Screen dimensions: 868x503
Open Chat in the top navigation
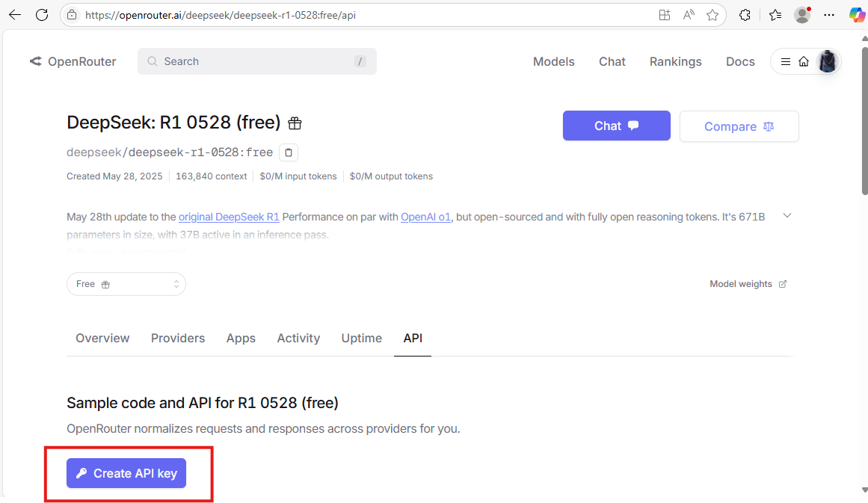point(612,61)
